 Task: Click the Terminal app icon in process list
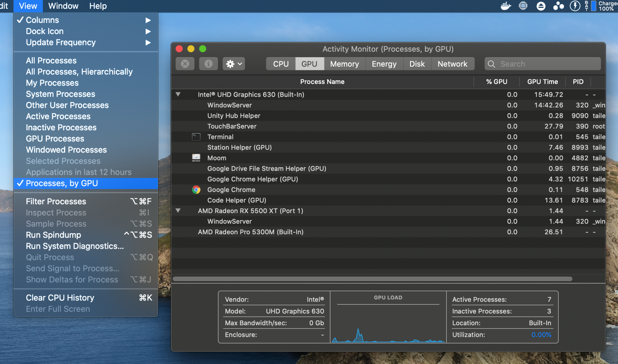click(x=196, y=137)
